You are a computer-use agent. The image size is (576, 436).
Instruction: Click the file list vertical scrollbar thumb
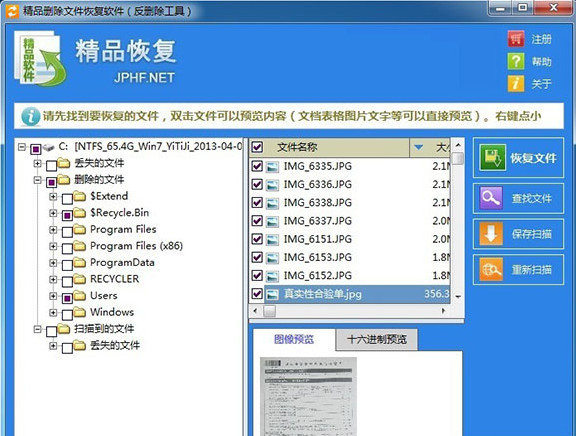pos(458,159)
